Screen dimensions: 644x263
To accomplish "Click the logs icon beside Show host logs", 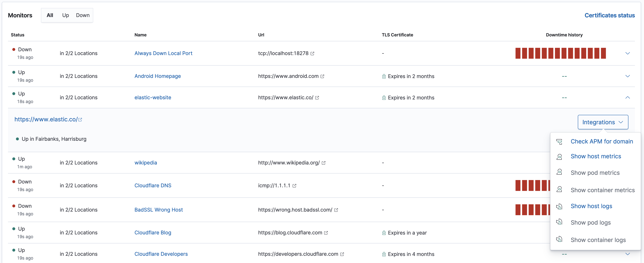I will (x=560, y=206).
